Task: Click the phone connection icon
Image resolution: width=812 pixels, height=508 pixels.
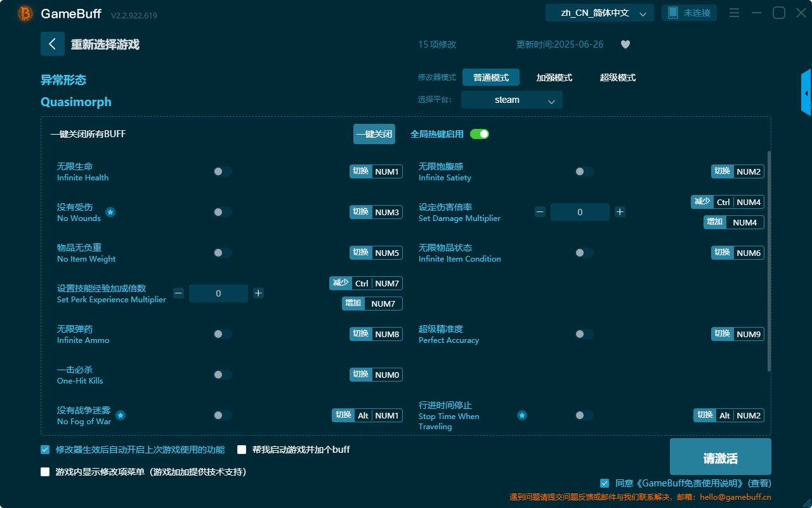Action: pyautogui.click(x=673, y=13)
